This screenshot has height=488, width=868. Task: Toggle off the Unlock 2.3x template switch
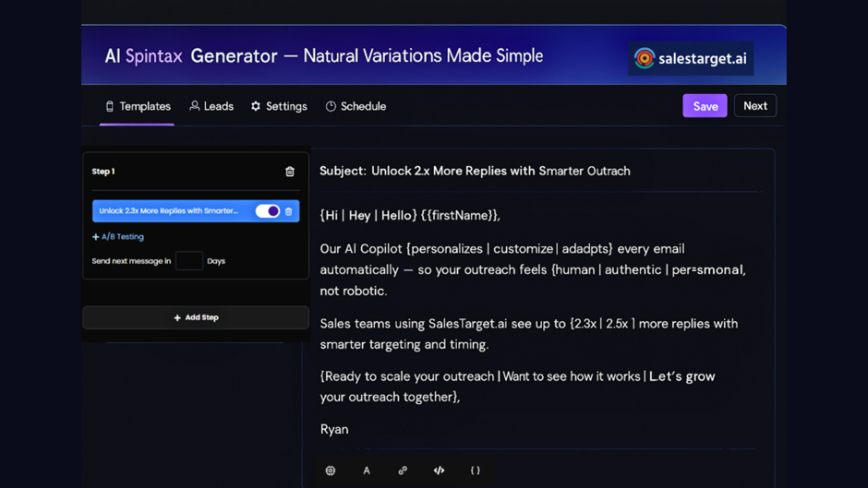(267, 211)
